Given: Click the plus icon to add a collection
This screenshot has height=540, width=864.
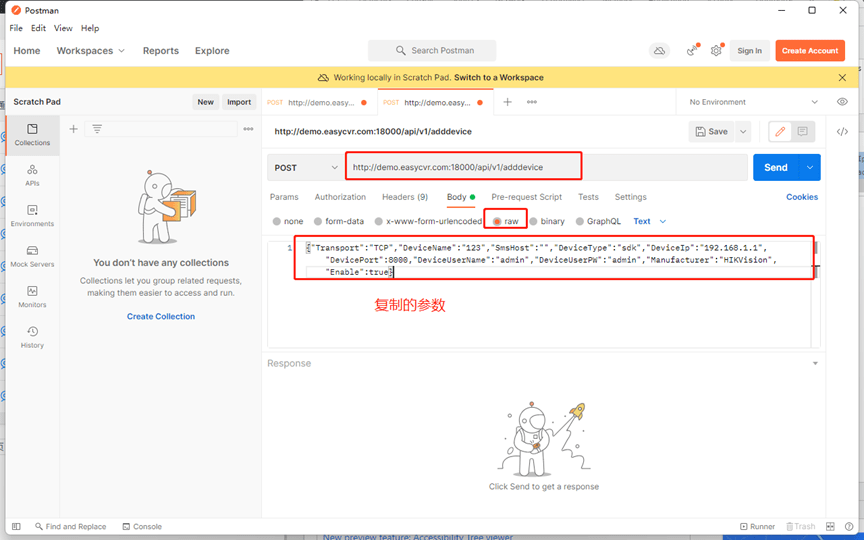Looking at the screenshot, I should tap(73, 129).
